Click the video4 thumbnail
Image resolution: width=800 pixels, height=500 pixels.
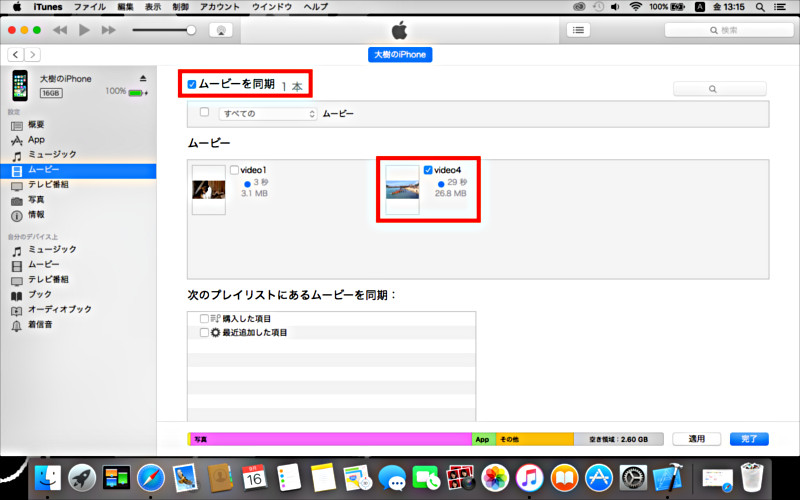pyautogui.click(x=403, y=190)
